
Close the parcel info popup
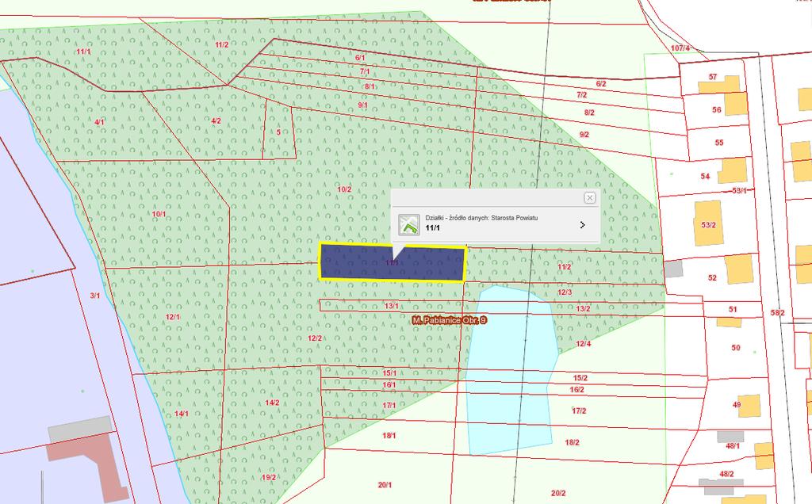tap(589, 197)
